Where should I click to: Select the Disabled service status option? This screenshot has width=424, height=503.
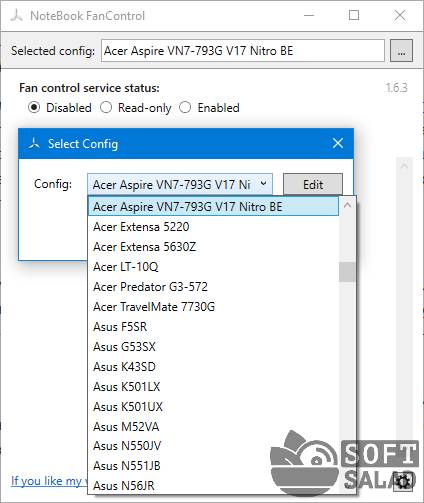point(60,108)
